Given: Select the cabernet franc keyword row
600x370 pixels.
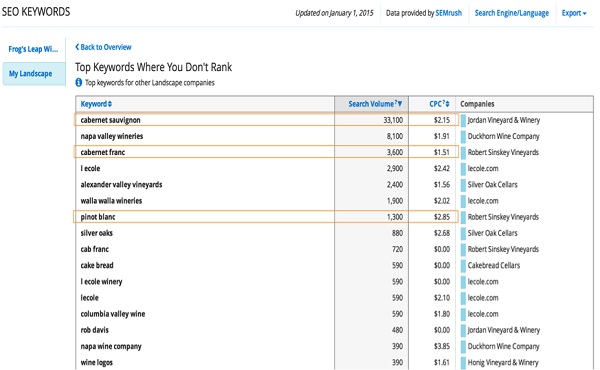Looking at the screenshot, I should (266, 152).
